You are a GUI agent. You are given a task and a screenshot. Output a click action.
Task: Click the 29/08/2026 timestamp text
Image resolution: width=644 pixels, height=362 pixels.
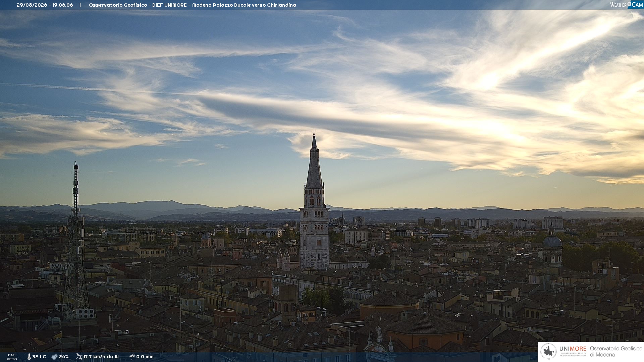[x=32, y=5]
